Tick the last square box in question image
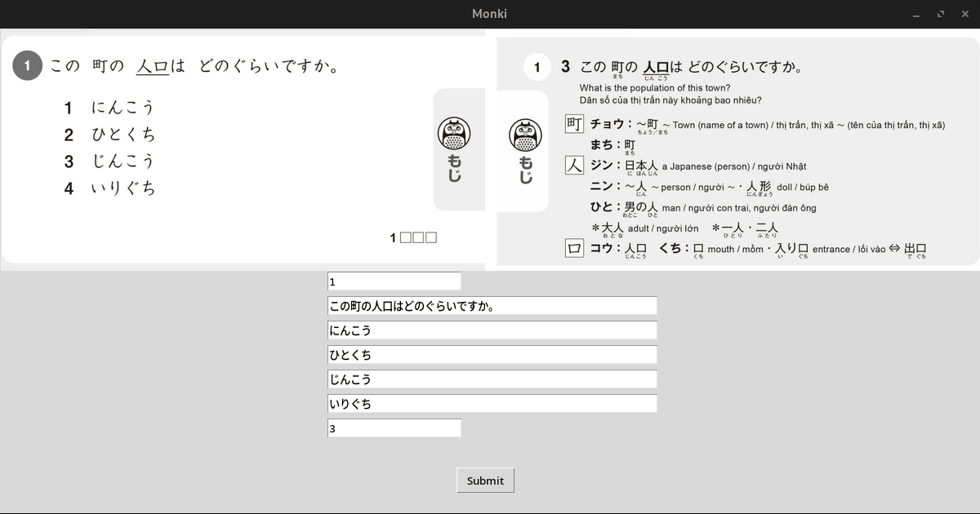 [x=431, y=238]
